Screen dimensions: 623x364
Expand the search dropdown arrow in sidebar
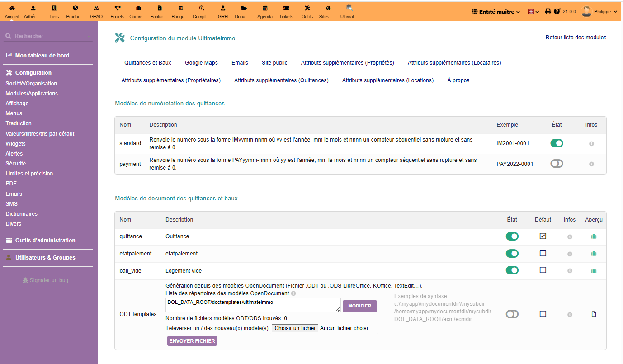coord(89,36)
